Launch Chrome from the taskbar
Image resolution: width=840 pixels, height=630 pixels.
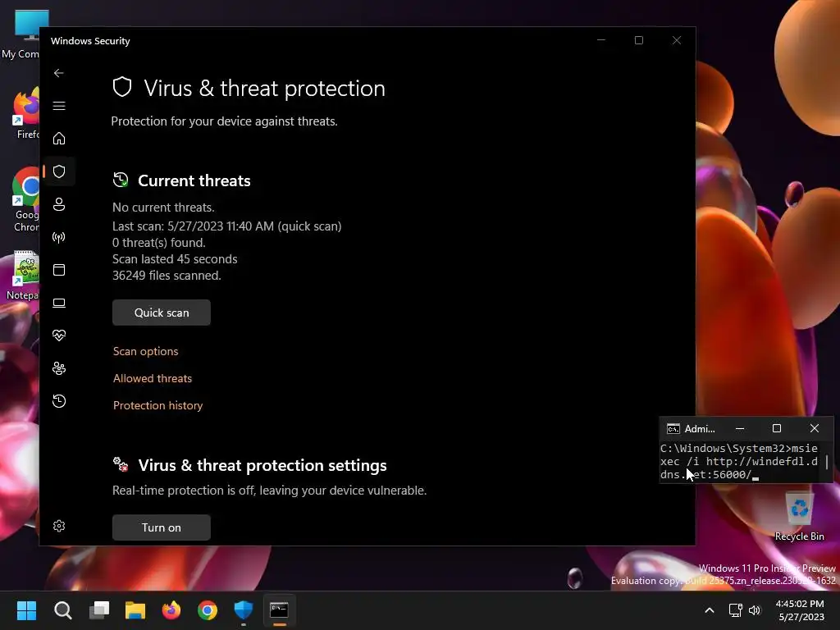click(208, 610)
